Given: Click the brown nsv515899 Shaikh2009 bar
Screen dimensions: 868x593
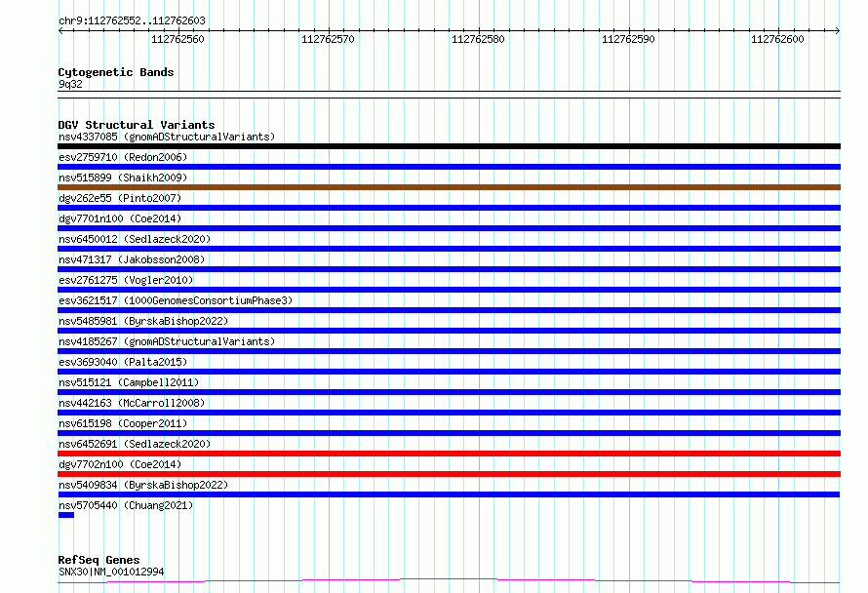Looking at the screenshot, I should coord(449,187).
